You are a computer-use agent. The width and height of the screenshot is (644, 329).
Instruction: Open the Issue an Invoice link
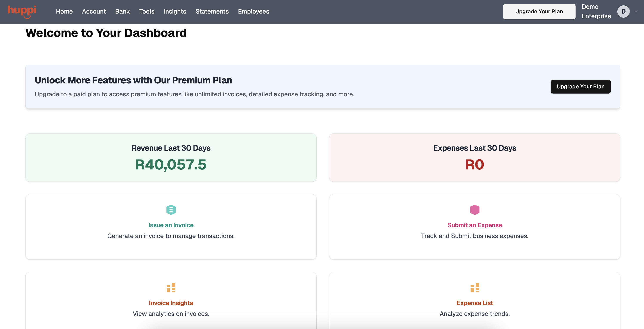(x=171, y=225)
